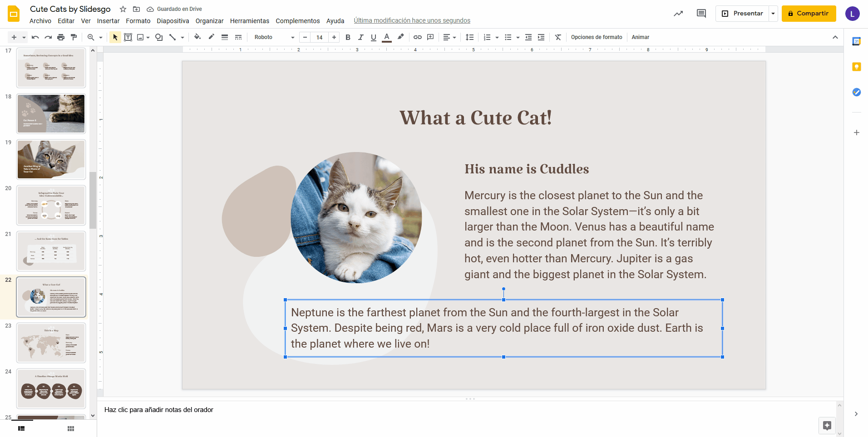
Task: Open Border dash style icon
Action: point(238,37)
